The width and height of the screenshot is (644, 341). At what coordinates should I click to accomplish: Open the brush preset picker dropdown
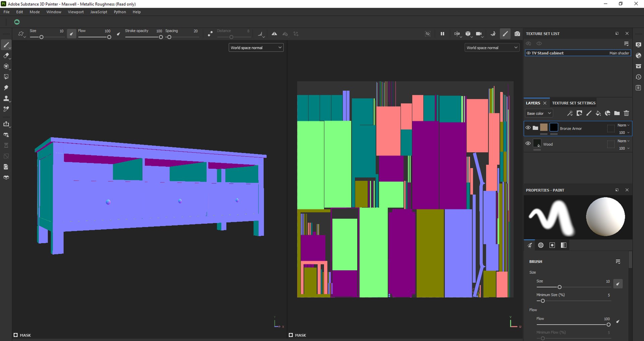(21, 34)
